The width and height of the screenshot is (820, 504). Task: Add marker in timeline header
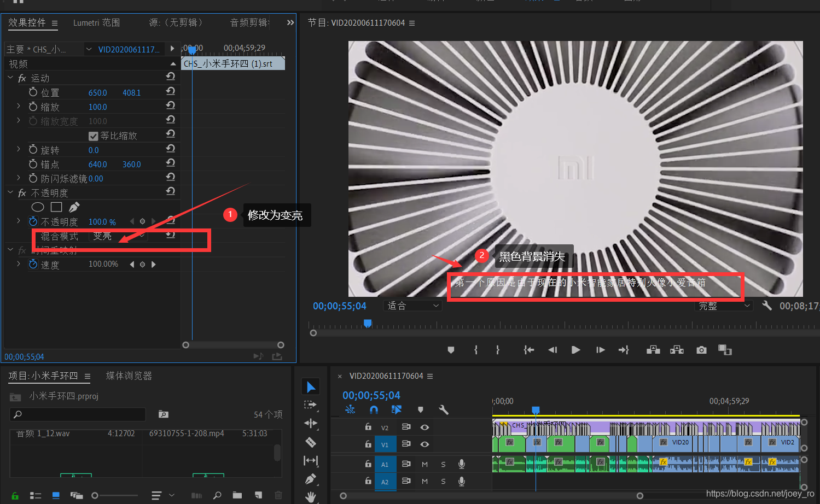coord(420,409)
